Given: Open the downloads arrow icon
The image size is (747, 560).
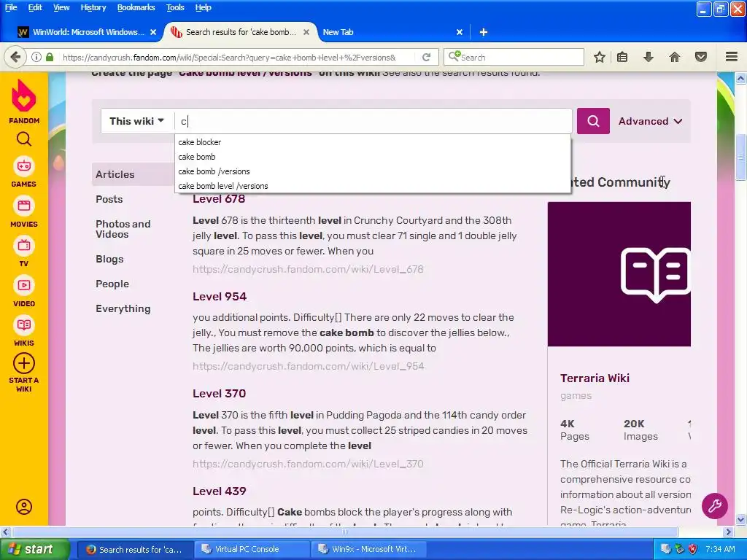Looking at the screenshot, I should (x=649, y=57).
